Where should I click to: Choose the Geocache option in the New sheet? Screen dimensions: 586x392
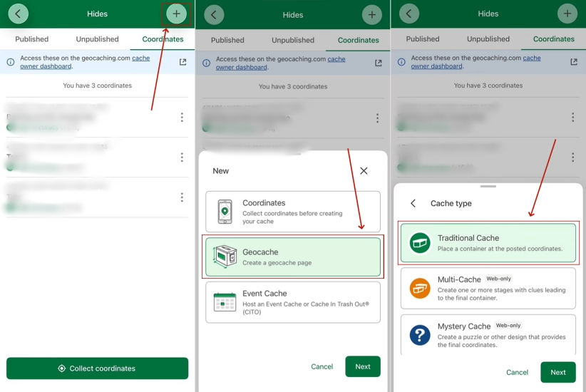tap(293, 257)
